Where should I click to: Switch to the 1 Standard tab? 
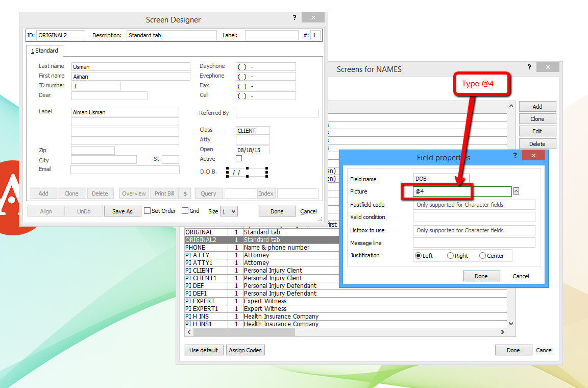[x=44, y=51]
